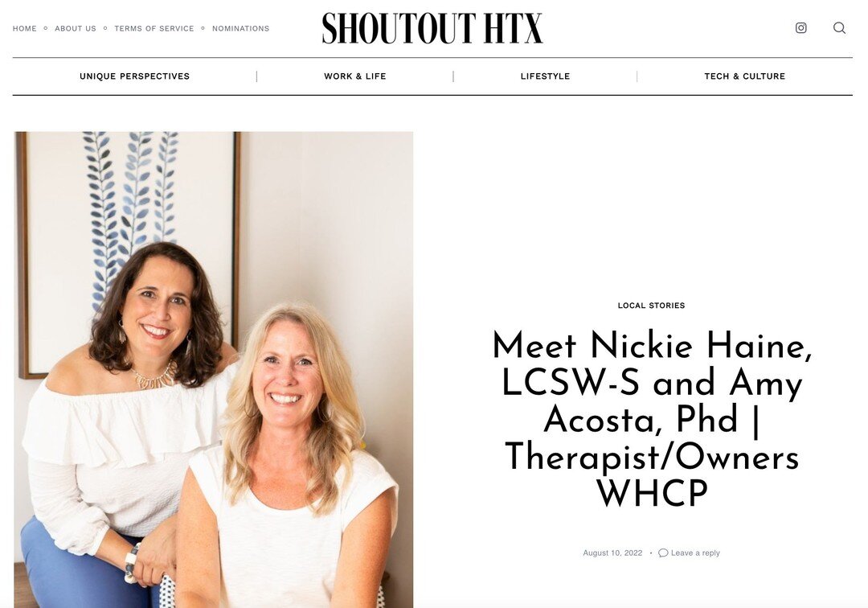Screen dimensions: 868x608
Task: Click the search magnifier icon
Action: [x=839, y=27]
